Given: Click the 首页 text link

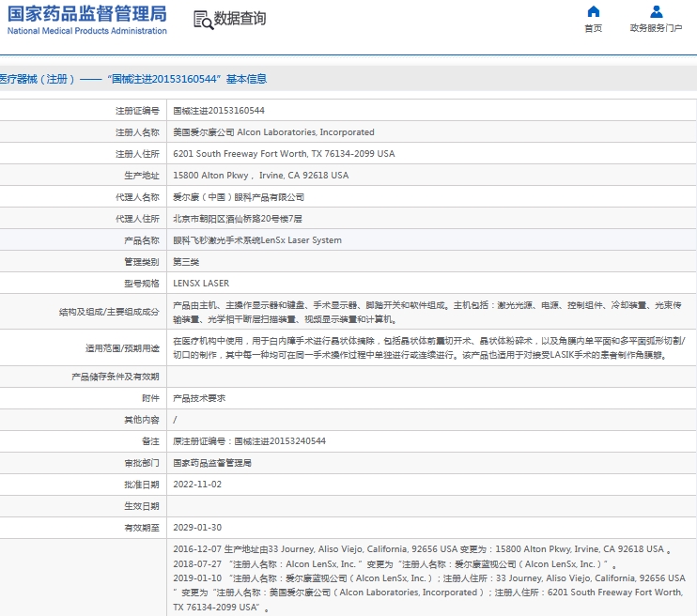Looking at the screenshot, I should 593,28.
